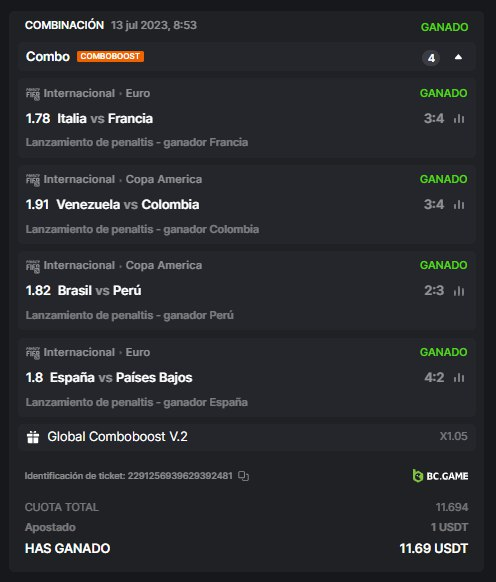496x582 pixels.
Task: Click FIFA icon on Italia vs Francia row
Action: coord(33,94)
